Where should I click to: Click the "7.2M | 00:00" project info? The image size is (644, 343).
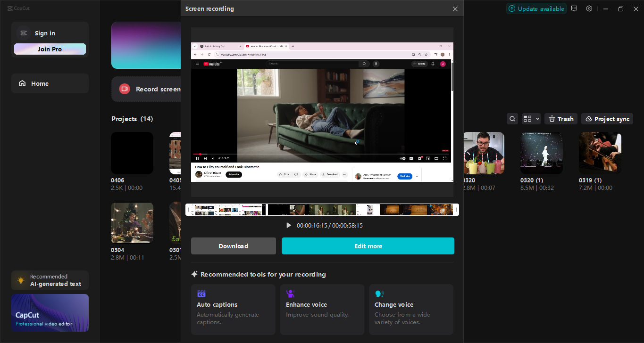coord(595,188)
